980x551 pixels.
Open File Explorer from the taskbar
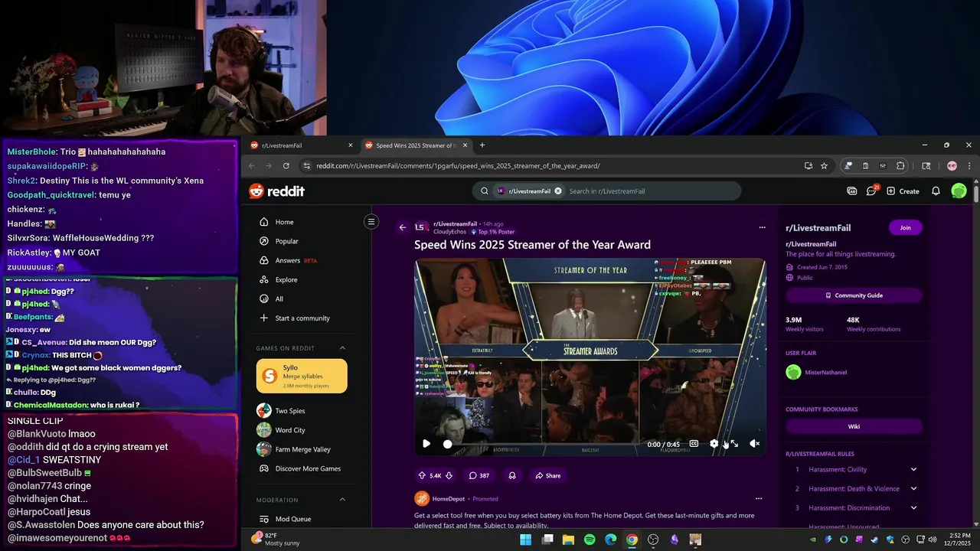(568, 540)
